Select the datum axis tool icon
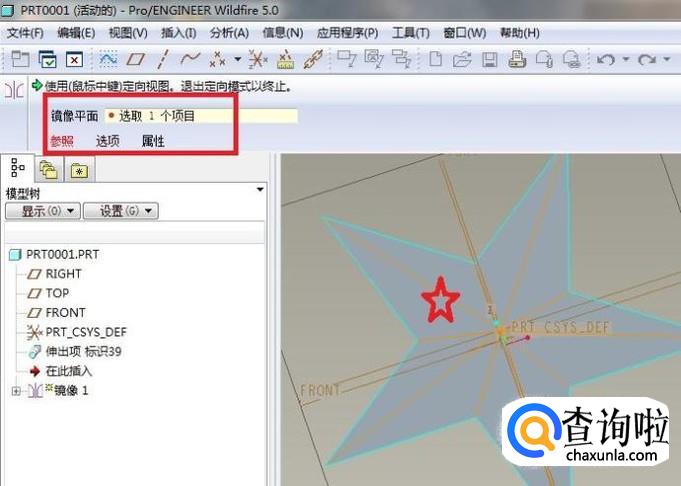This screenshot has height=486, width=681. 163,59
